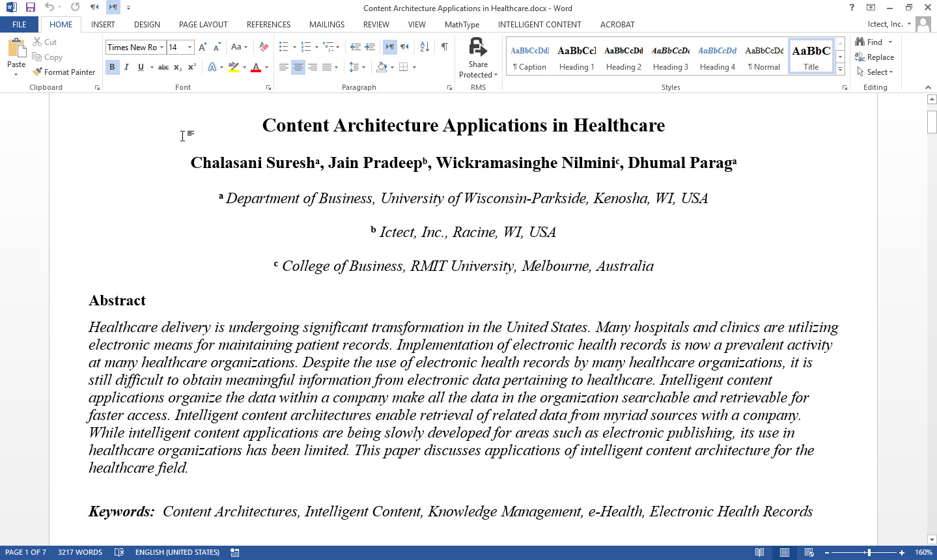Image resolution: width=937 pixels, height=560 pixels.
Task: Switch to Read Mode view in status bar
Action: pos(759,552)
